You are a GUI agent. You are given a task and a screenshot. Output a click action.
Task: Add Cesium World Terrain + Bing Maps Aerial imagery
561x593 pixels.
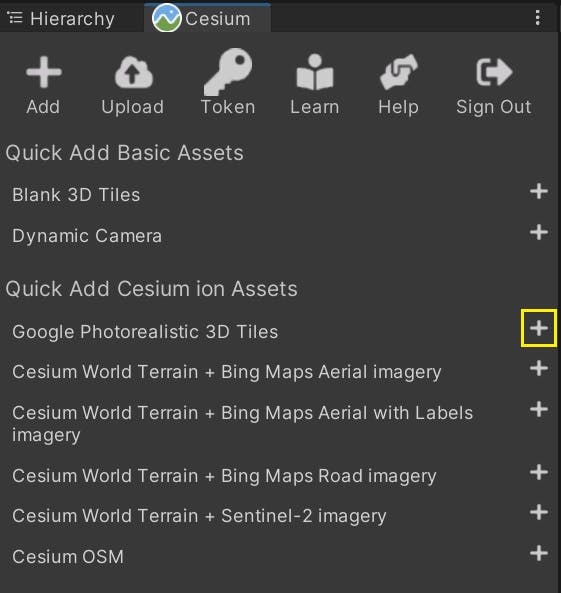(x=539, y=368)
